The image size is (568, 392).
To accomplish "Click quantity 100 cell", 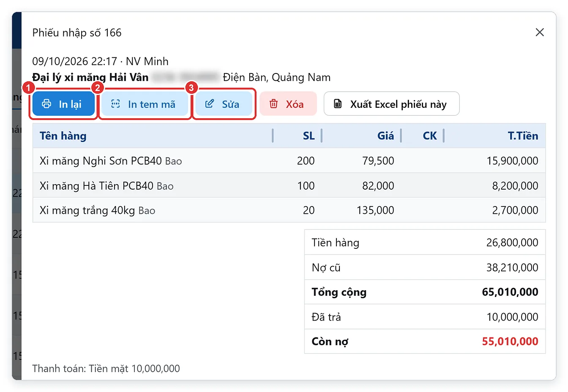I will (306, 185).
